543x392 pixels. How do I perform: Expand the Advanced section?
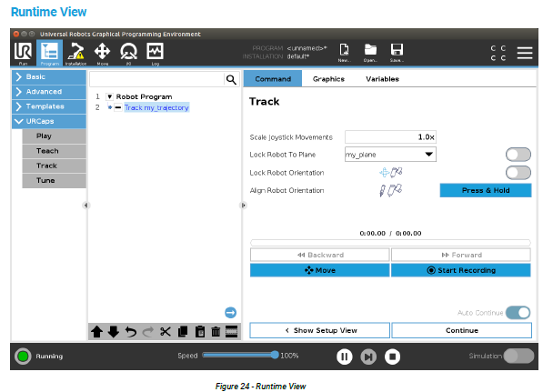pos(49,92)
